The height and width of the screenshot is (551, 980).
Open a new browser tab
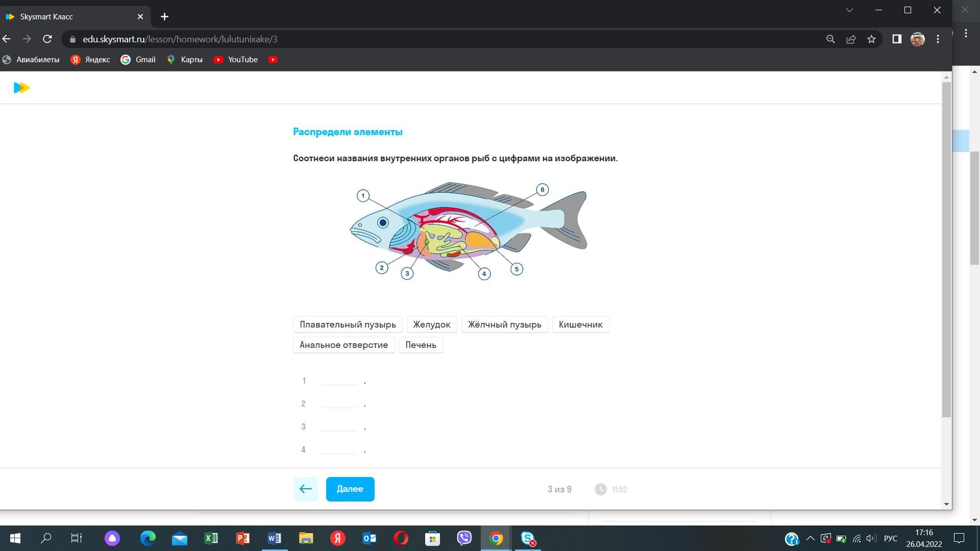(x=164, y=17)
